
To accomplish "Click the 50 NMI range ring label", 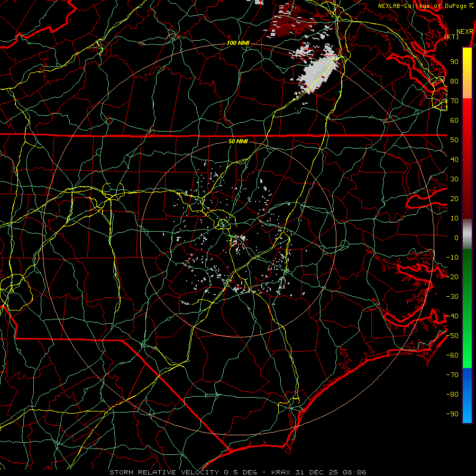I will (238, 141).
